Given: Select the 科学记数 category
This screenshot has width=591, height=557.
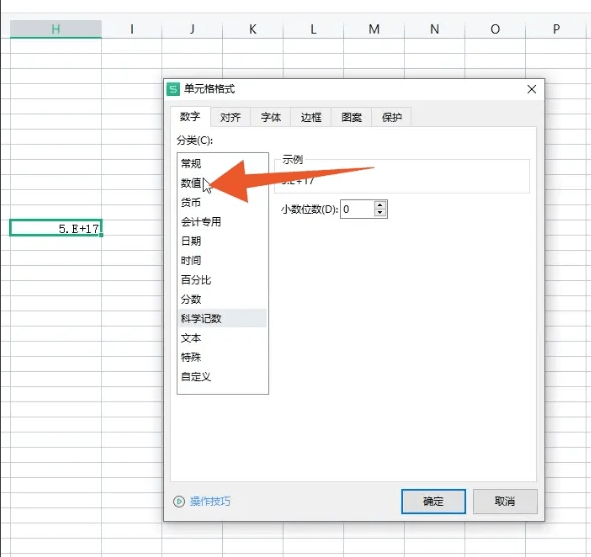Looking at the screenshot, I should (x=222, y=318).
